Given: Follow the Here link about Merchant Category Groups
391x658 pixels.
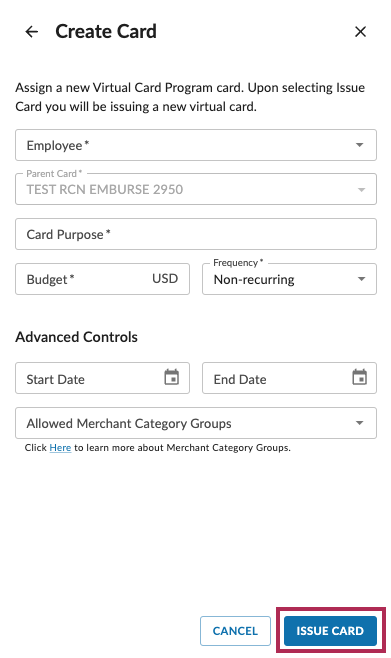Looking at the screenshot, I should pos(60,448).
